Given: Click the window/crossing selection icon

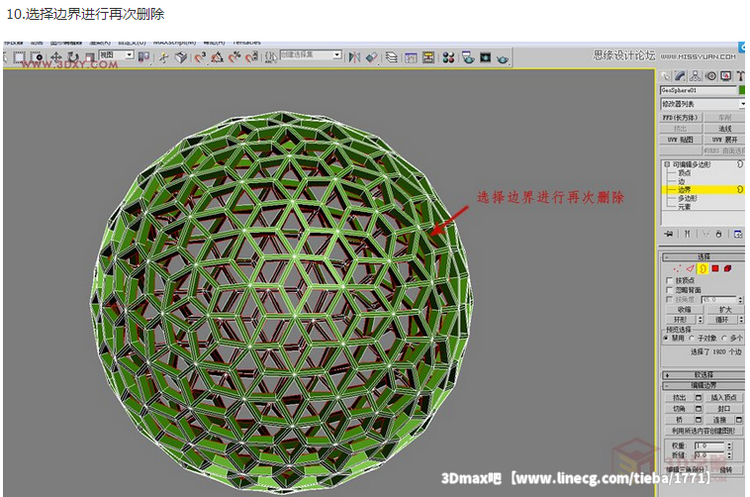Looking at the screenshot, I should [37, 57].
